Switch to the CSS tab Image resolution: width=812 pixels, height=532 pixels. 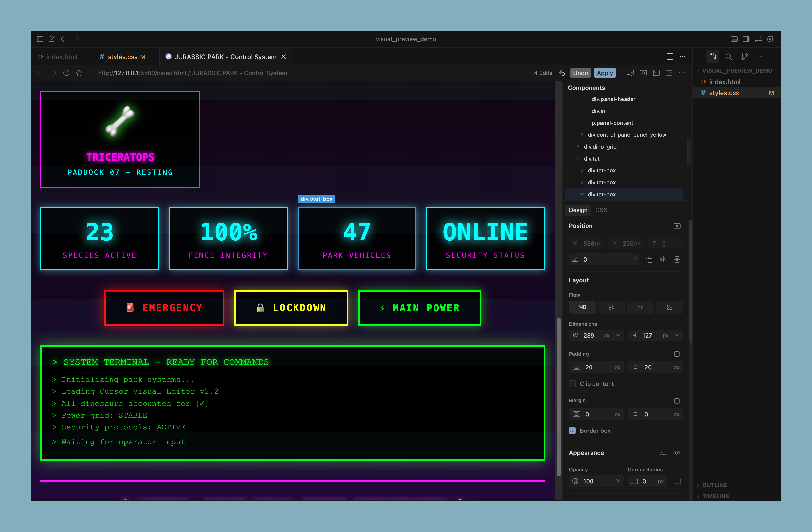tap(601, 210)
